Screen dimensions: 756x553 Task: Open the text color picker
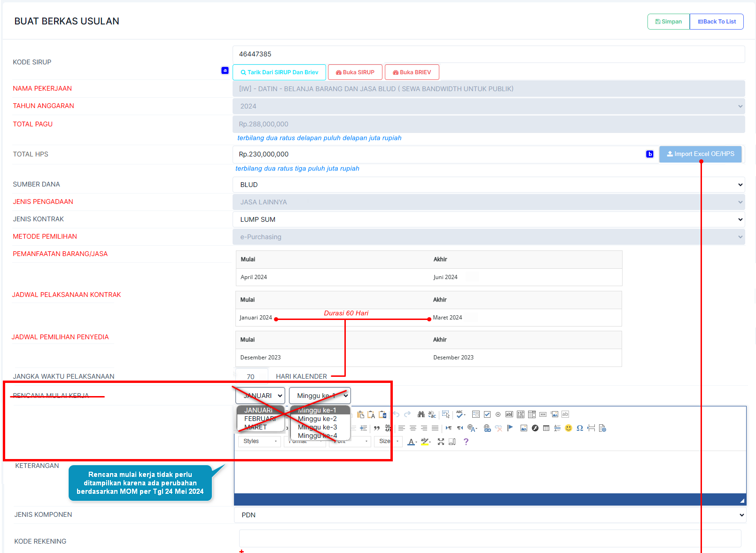click(412, 442)
